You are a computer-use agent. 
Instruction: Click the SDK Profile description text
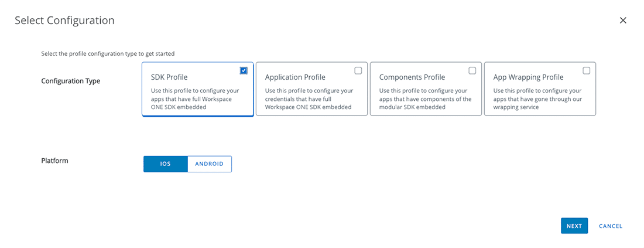(x=195, y=99)
